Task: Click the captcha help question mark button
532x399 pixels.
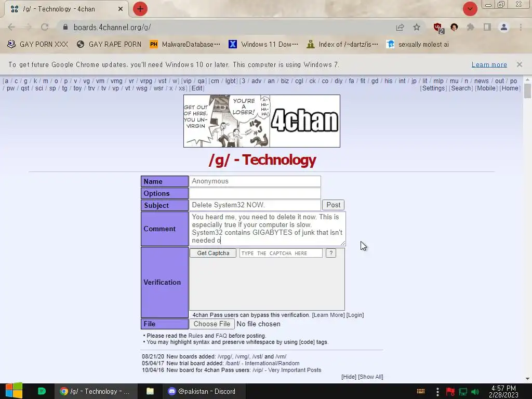Action: 331,253
